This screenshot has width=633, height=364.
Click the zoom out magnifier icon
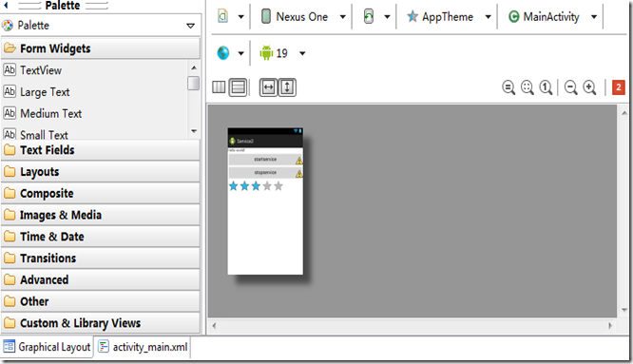(571, 87)
